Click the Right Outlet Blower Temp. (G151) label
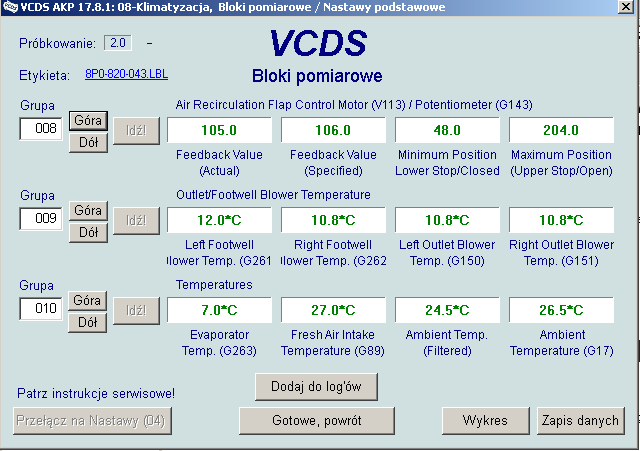This screenshot has width=640, height=451. 561,253
